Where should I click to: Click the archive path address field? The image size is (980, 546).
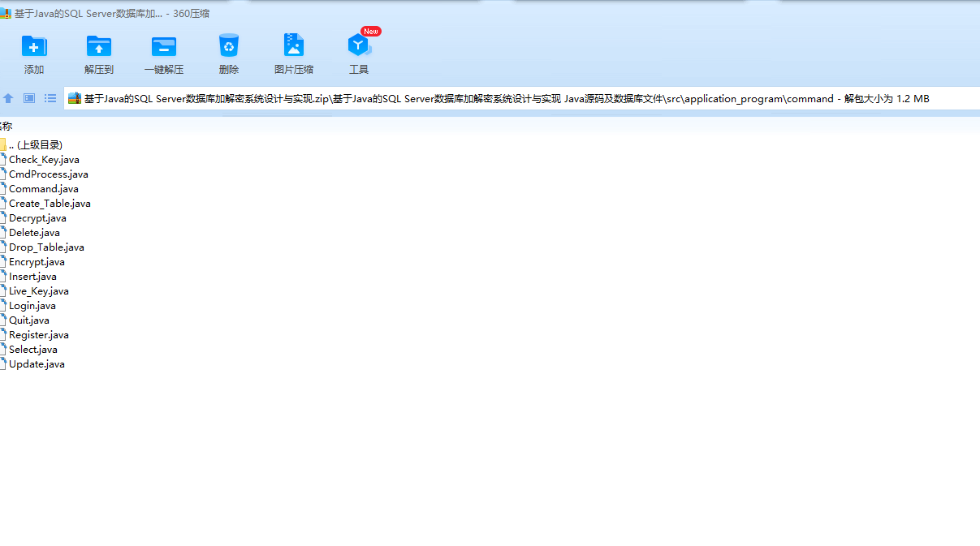coord(522,98)
